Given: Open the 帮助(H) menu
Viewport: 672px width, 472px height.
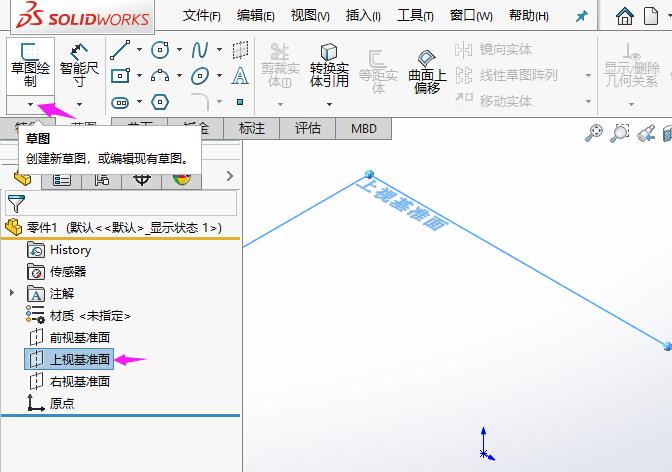Looking at the screenshot, I should [x=528, y=16].
